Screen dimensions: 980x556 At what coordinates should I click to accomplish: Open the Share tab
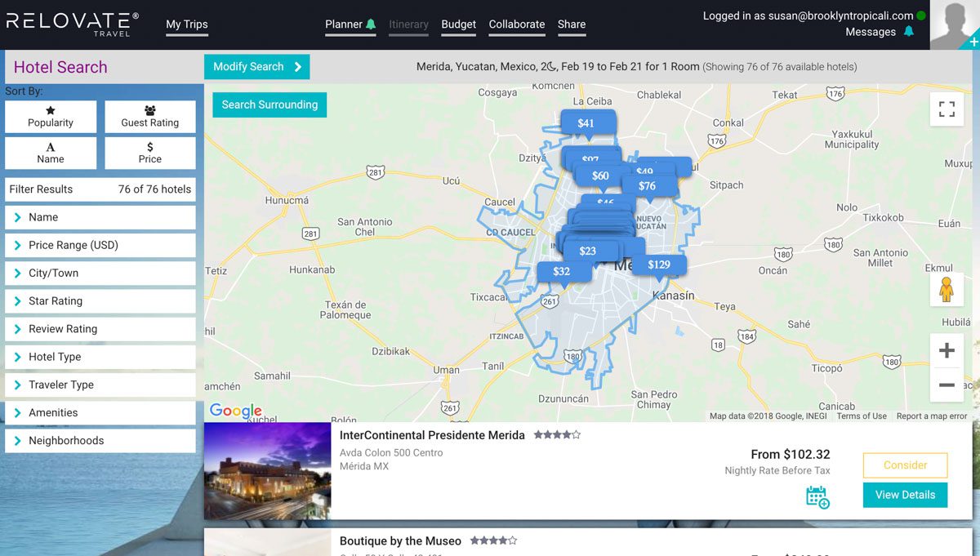(572, 24)
